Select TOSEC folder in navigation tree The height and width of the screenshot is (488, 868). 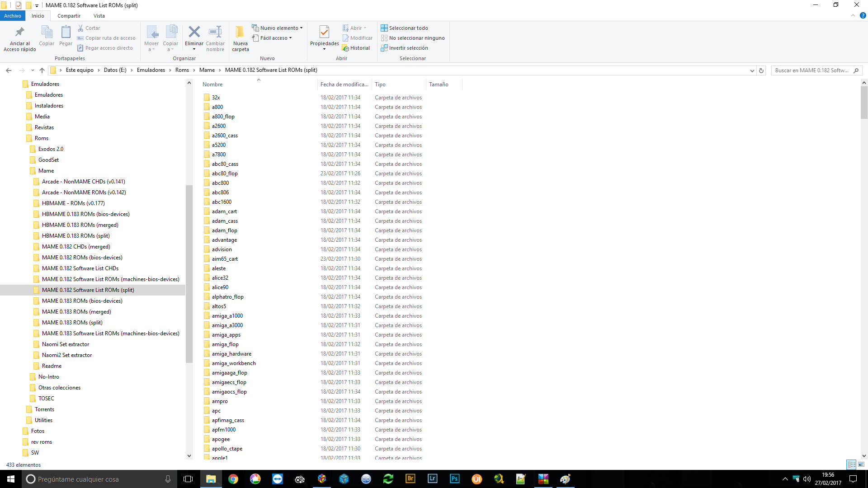46,399
